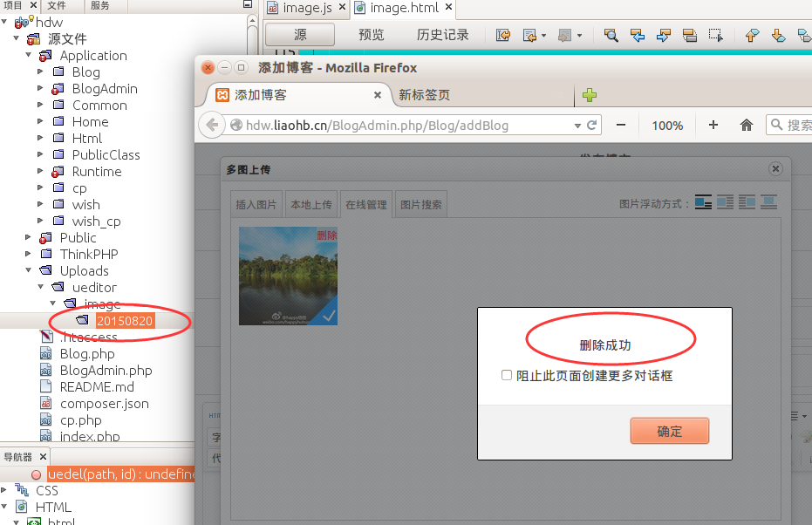Click inside the 搜索 search field
This screenshot has width=812, height=525.
click(x=798, y=125)
